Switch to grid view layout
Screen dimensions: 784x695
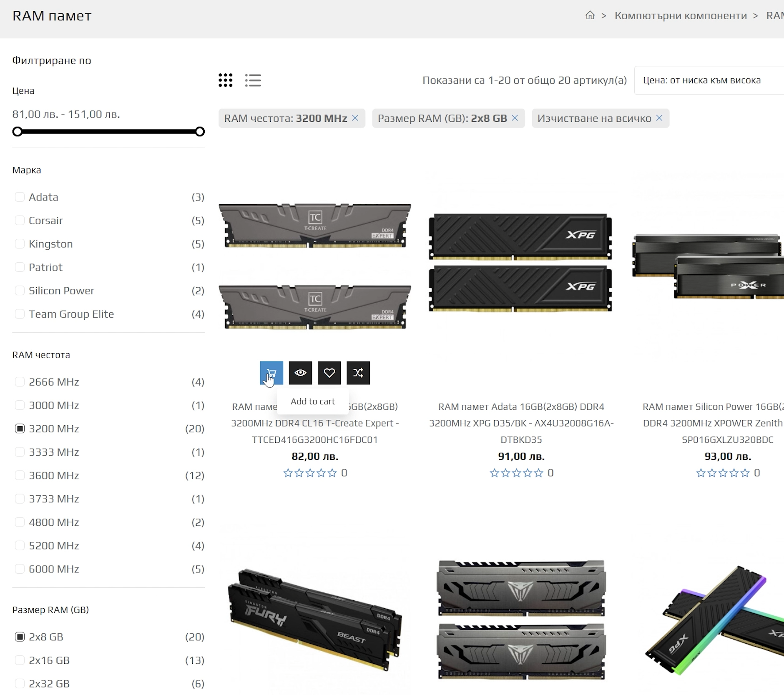coord(226,80)
